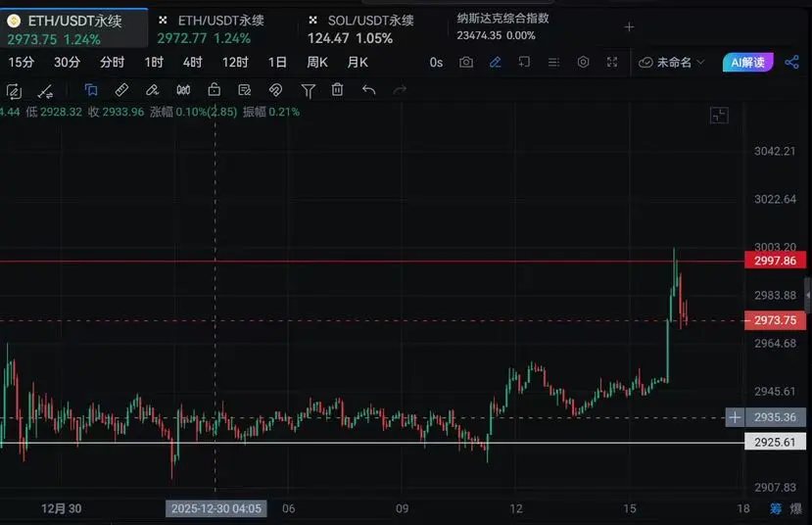The image size is (812, 525).
Task: Open the list lines icon in the toolbar
Action: click(553, 62)
